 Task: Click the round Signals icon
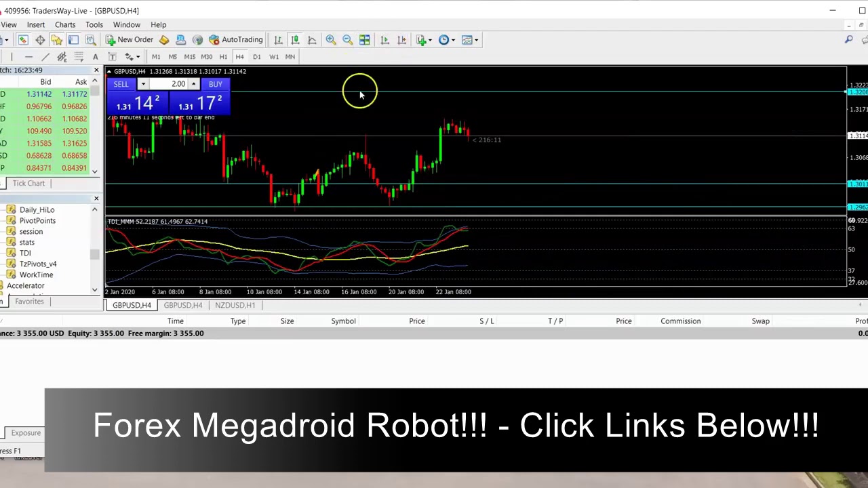197,40
